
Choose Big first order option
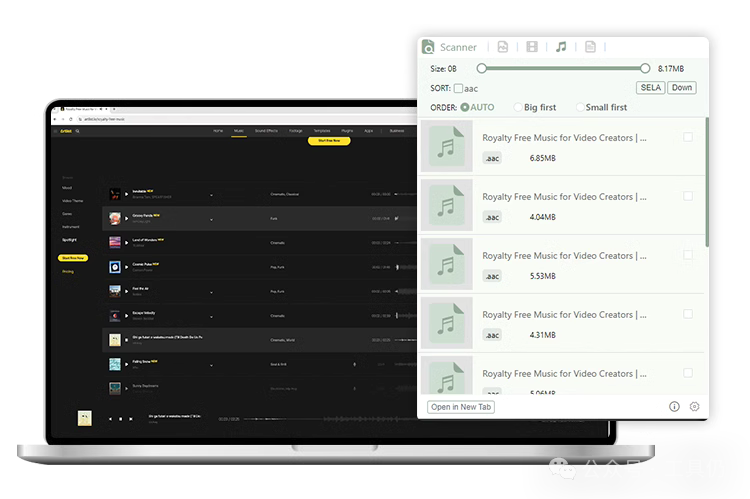[517, 107]
